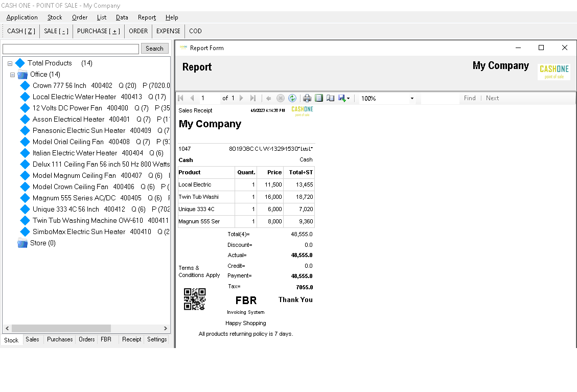
Task: Open the List menu
Action: (x=102, y=17)
